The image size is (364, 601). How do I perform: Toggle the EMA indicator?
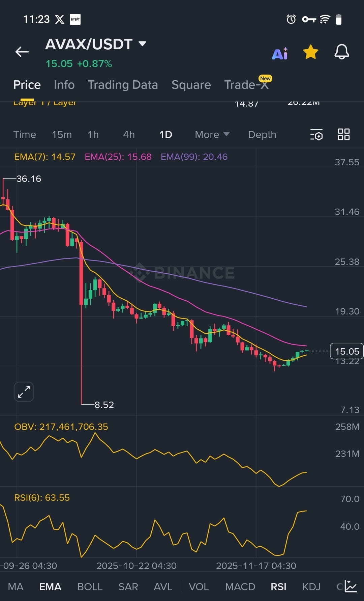coord(50,587)
